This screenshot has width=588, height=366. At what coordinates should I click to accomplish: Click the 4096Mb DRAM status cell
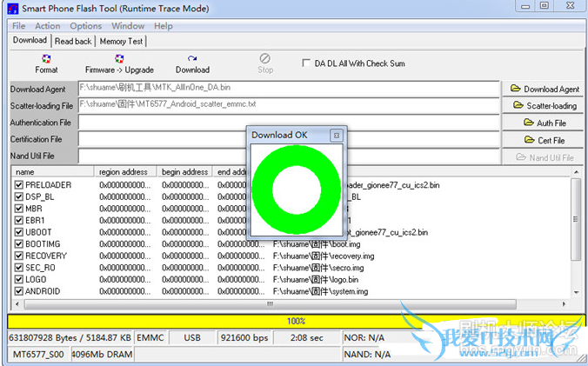coord(102,354)
